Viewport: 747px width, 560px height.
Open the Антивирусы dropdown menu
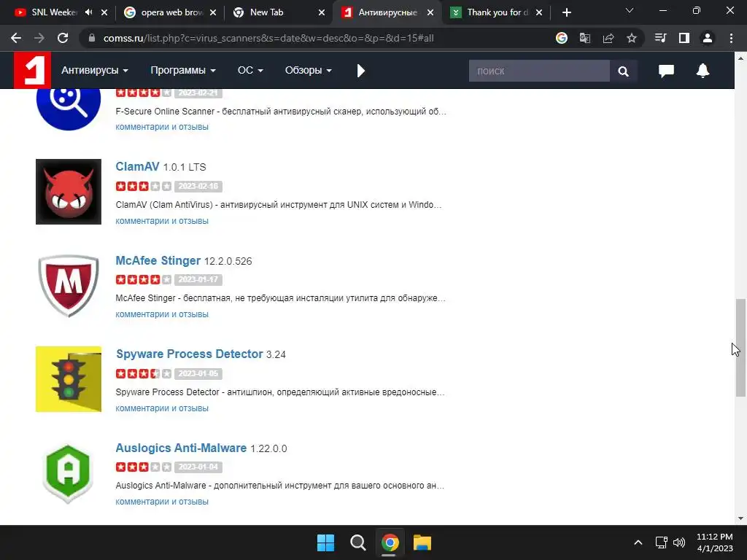[x=94, y=71]
